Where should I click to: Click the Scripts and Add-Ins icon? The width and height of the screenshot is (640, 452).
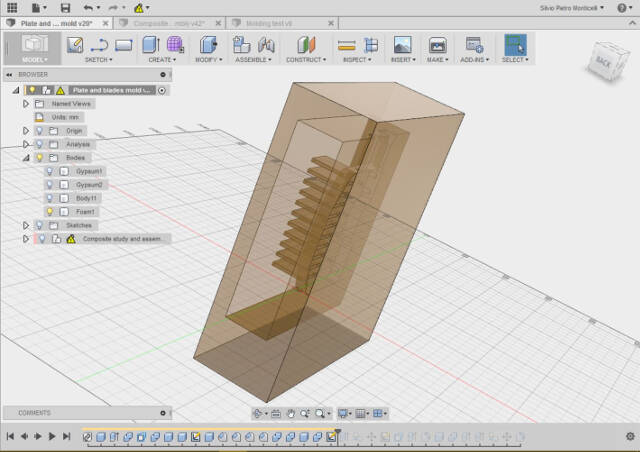[474, 45]
